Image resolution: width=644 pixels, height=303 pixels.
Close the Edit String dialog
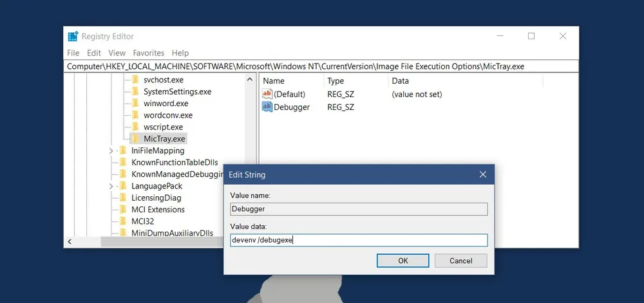(482, 174)
